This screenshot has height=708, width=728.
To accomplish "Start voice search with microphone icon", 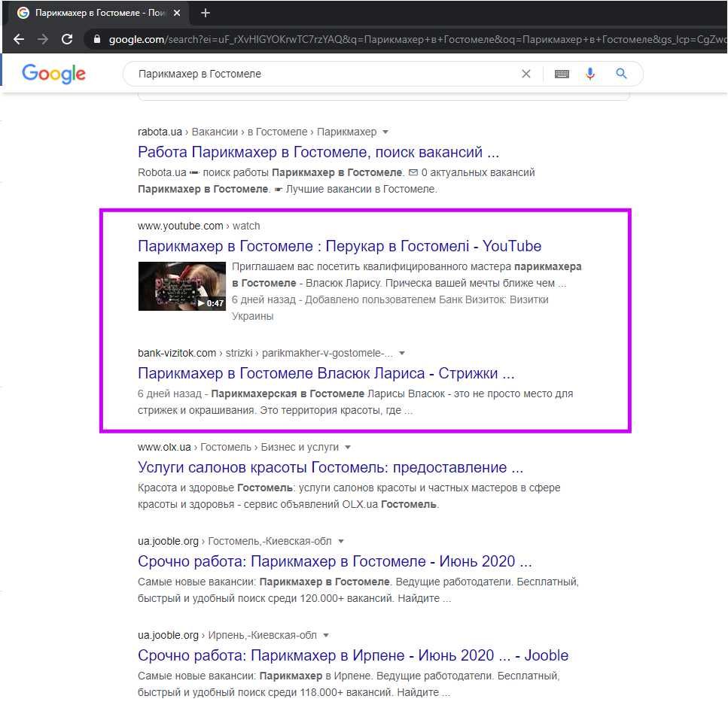I will tap(590, 74).
